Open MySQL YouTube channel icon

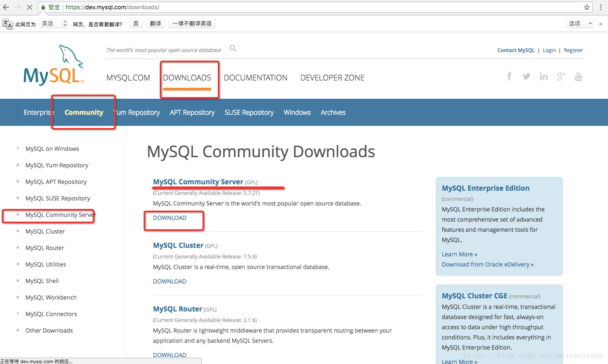(x=578, y=76)
